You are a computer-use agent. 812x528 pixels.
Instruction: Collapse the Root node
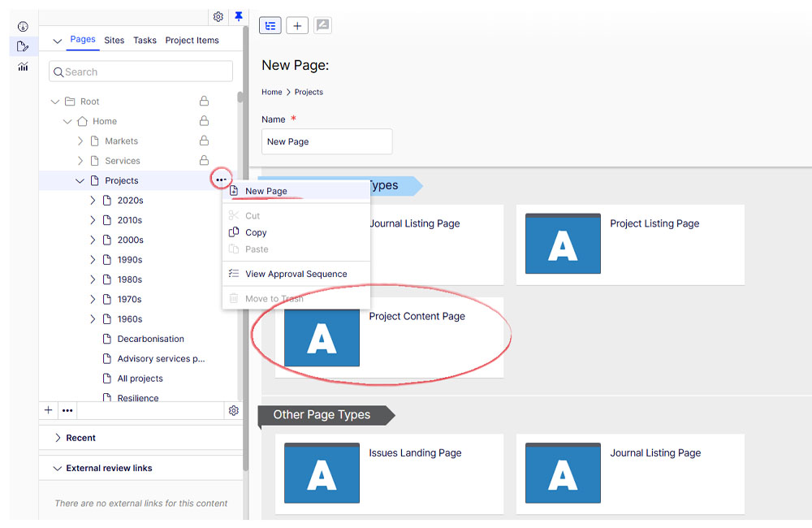(x=55, y=102)
